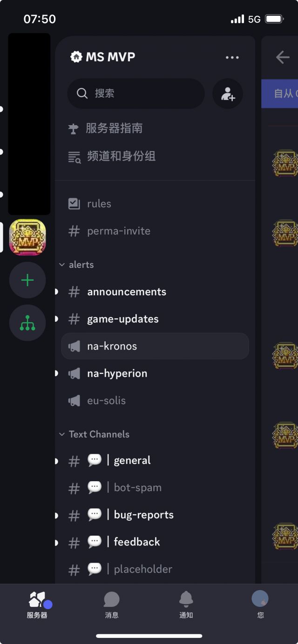Open the You profile tab (您)

tap(260, 604)
